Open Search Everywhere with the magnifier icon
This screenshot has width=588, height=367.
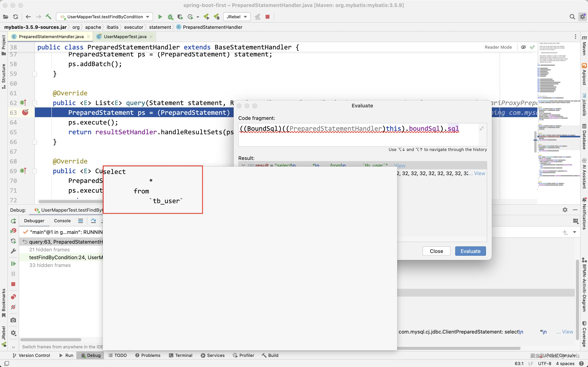[x=572, y=17]
